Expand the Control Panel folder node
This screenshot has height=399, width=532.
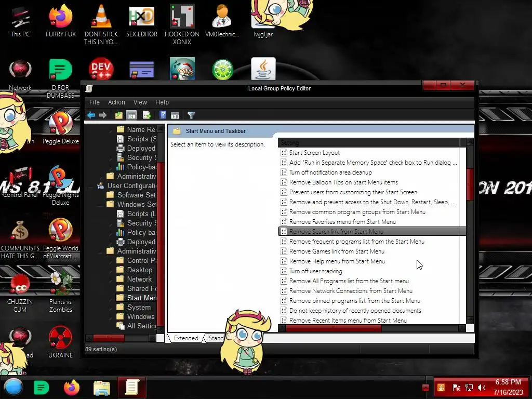(111, 261)
